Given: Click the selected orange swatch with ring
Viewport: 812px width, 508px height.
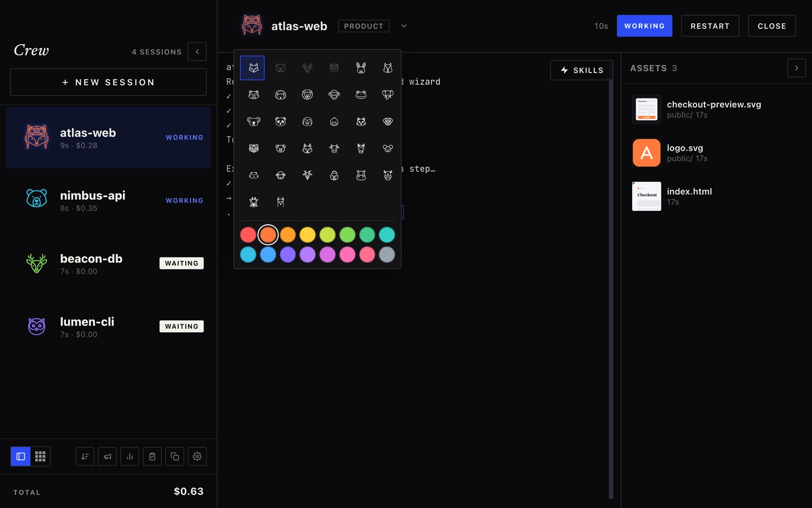Looking at the screenshot, I should (x=268, y=235).
